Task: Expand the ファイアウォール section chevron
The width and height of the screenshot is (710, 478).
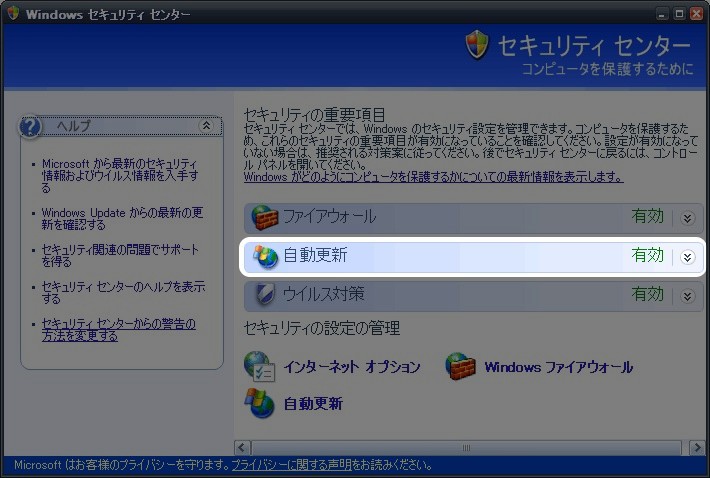Action: 687,218
